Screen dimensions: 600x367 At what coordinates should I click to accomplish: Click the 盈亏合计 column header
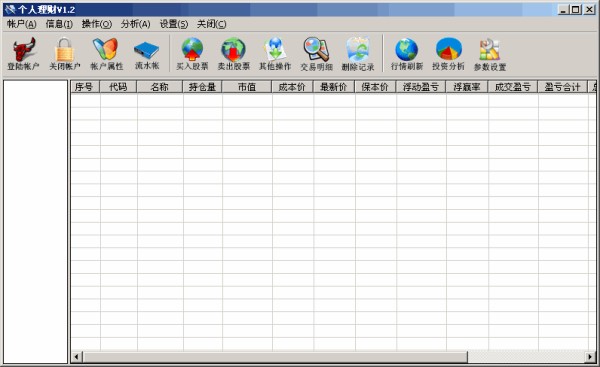(x=562, y=87)
